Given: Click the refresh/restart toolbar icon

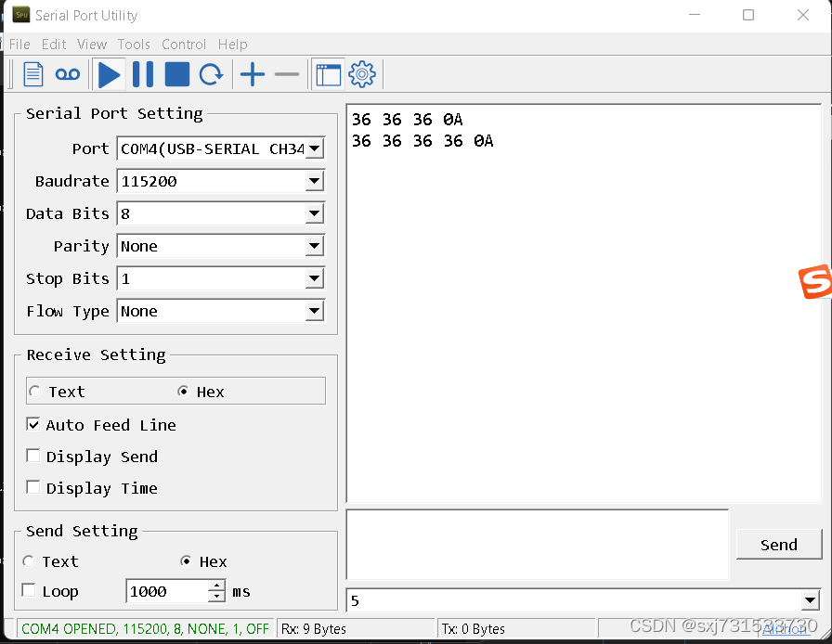Looking at the screenshot, I should click(x=211, y=74).
